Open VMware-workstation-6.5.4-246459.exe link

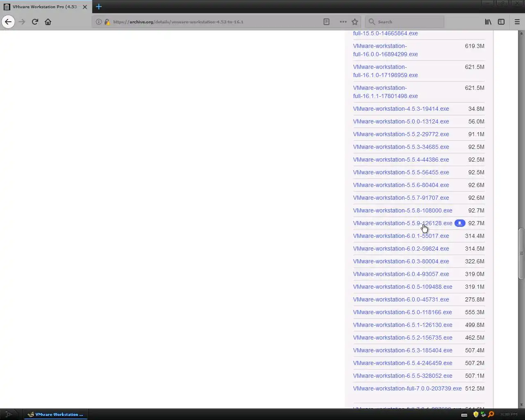coord(403,363)
